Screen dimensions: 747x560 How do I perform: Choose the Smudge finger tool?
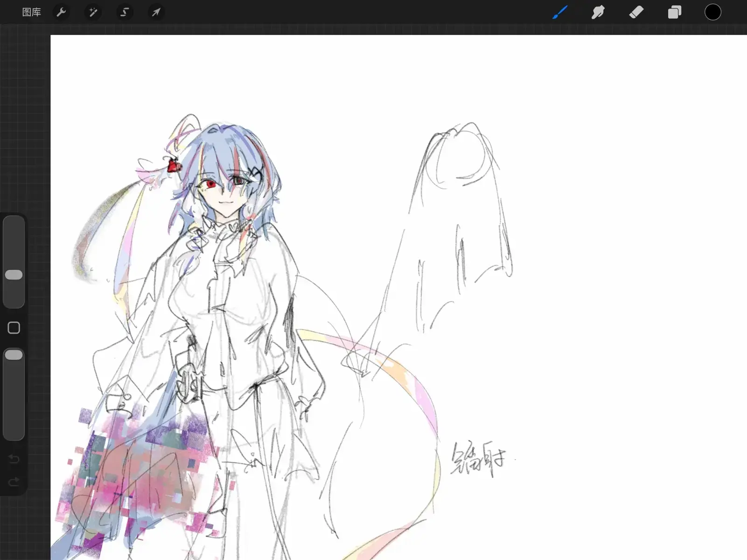tap(598, 12)
